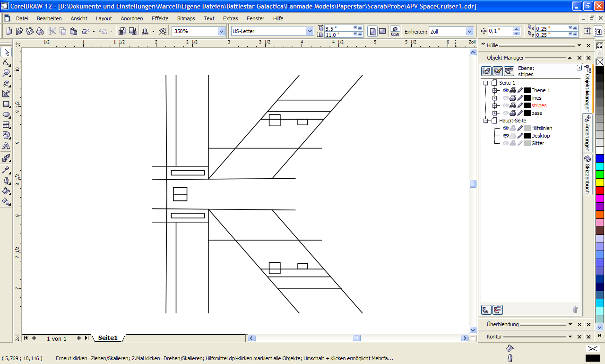Toggle editable pencil of base layer
Screen dimensions: 605x364
pos(520,113)
